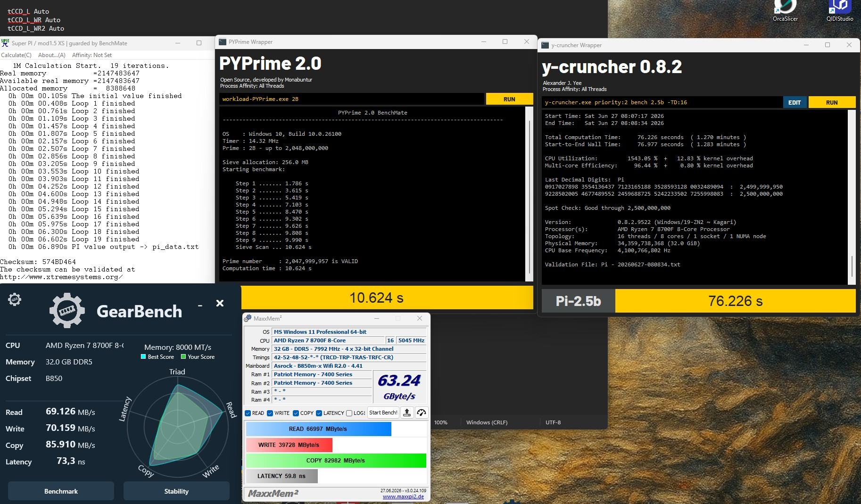Open Calculate(C) menu in Super PI
Screen dimensions: 861x504
click(x=17, y=55)
